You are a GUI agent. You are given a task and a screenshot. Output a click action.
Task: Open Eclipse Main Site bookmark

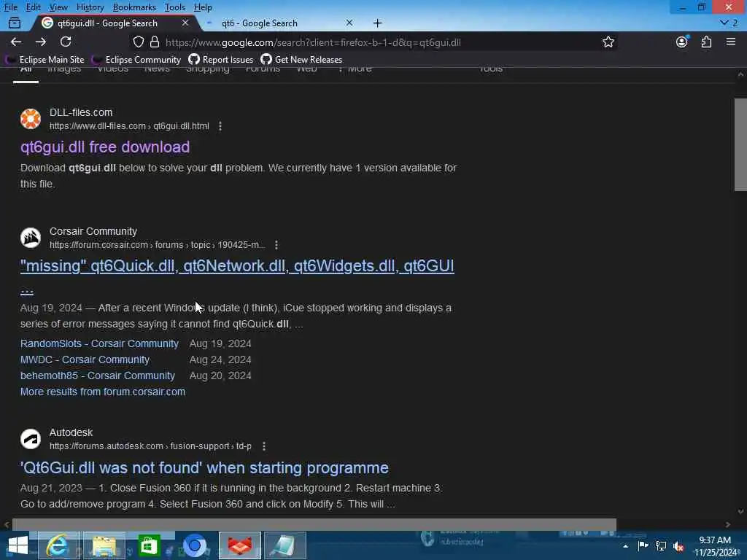coord(44,60)
